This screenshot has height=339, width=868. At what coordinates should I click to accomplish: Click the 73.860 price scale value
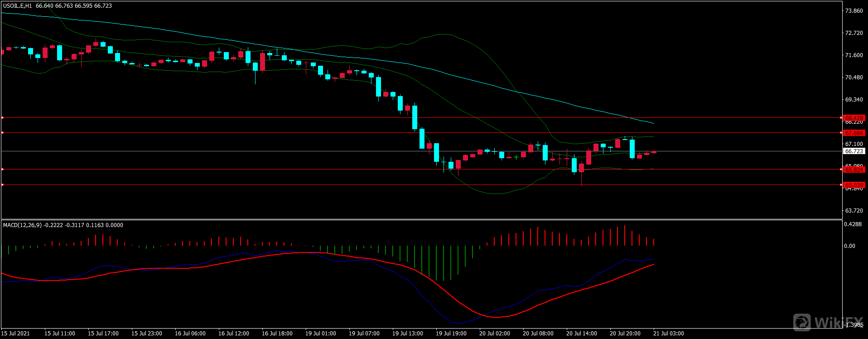854,11
